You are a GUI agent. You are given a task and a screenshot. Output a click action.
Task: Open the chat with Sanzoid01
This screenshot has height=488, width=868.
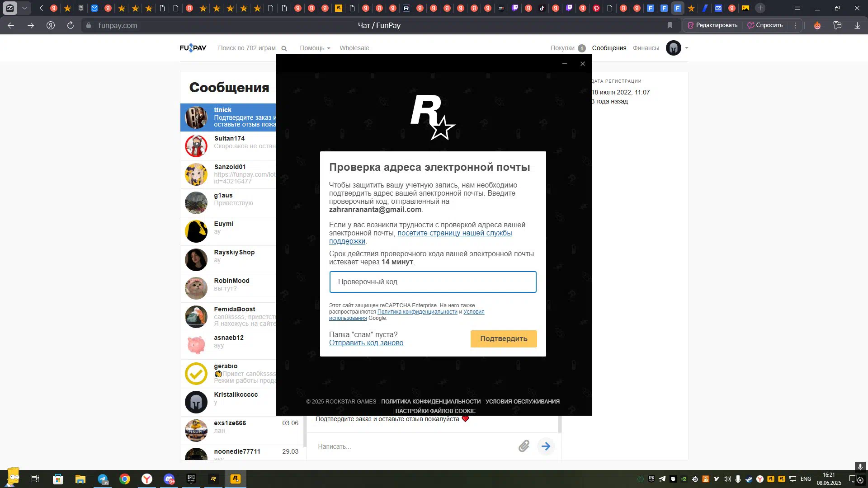click(x=228, y=174)
